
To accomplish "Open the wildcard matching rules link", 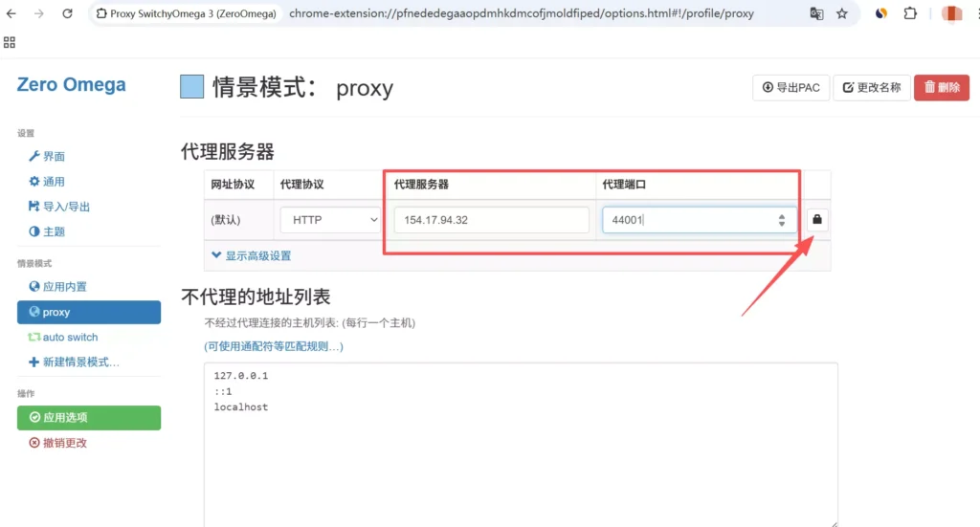I will (x=274, y=345).
